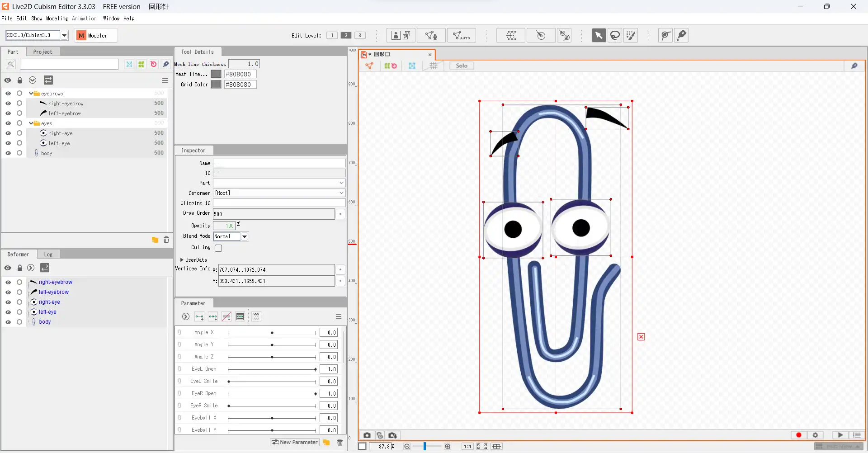The image size is (868, 453).
Task: Hide the right-eyebrow part in Part panel
Action: [8, 104]
